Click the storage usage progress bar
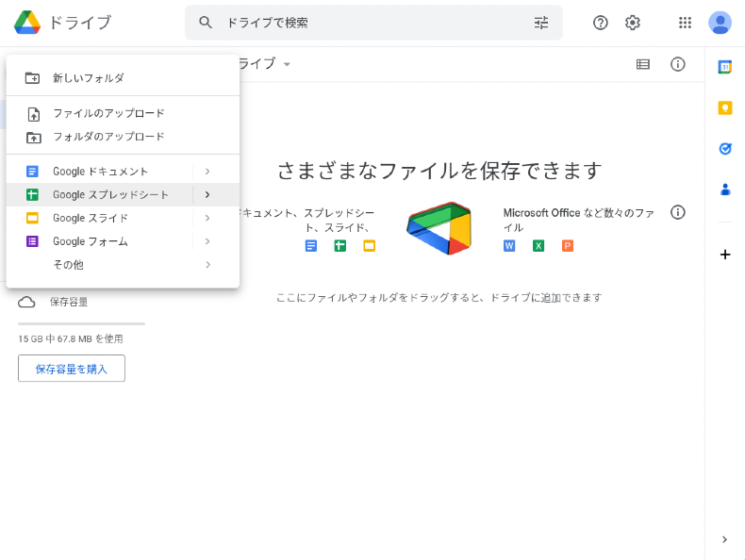 pyautogui.click(x=81, y=323)
